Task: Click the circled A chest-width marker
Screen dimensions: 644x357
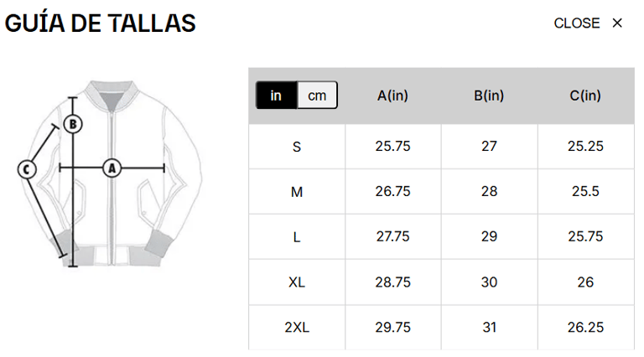Action: click(x=112, y=168)
